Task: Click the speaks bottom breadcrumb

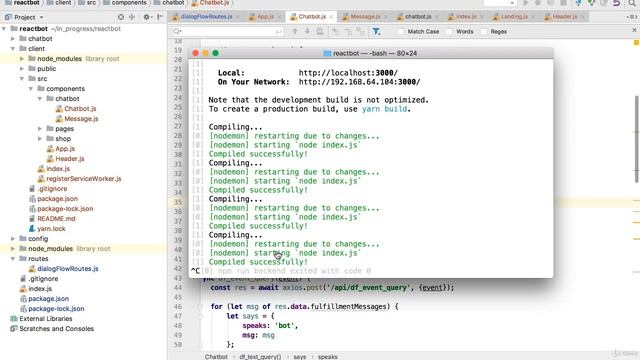Action: 327,357
